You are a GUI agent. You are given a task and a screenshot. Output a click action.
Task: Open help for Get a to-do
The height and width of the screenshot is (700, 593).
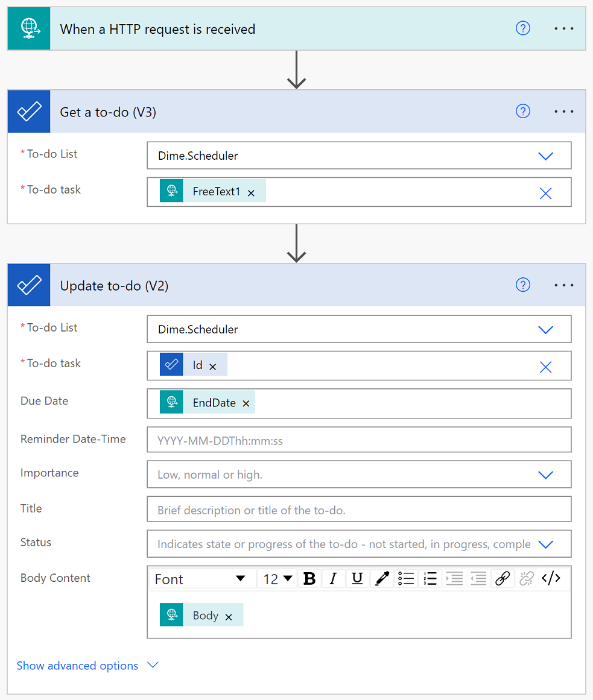(x=523, y=112)
